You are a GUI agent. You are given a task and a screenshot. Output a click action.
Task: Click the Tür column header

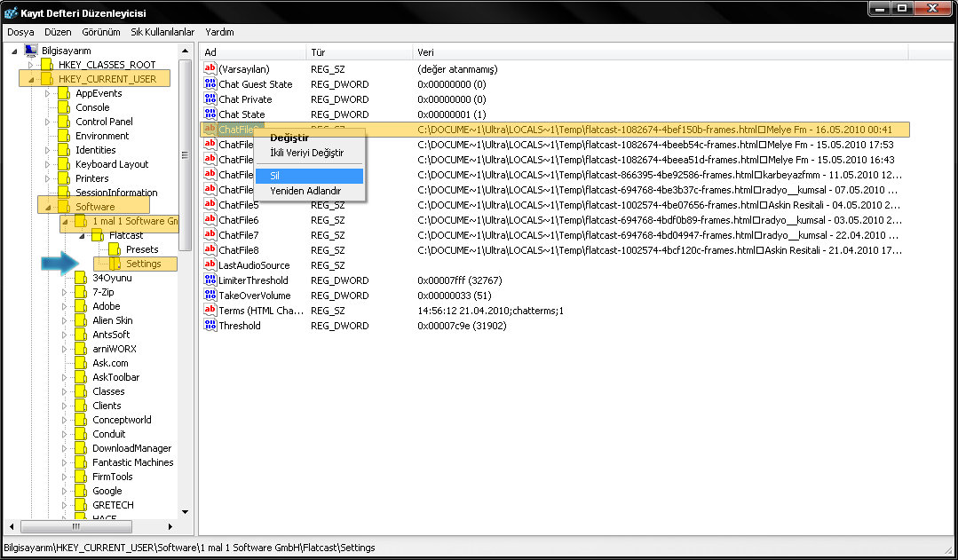[318, 52]
